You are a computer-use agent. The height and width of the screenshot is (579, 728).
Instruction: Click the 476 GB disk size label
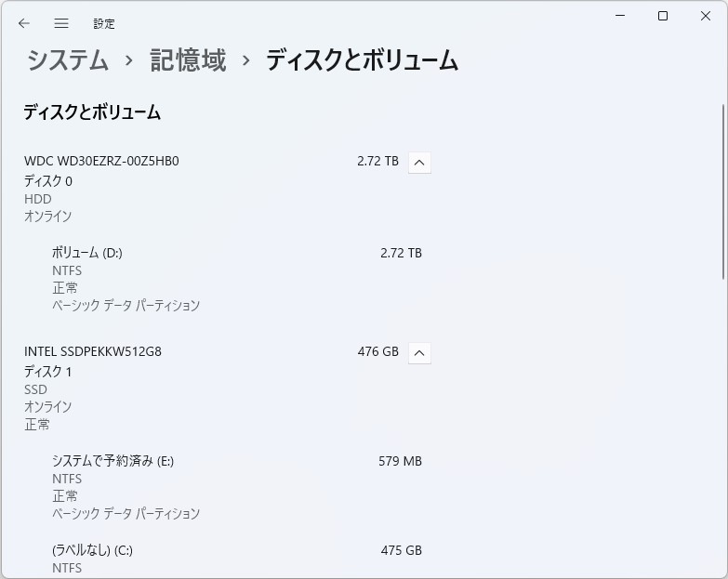coord(377,351)
